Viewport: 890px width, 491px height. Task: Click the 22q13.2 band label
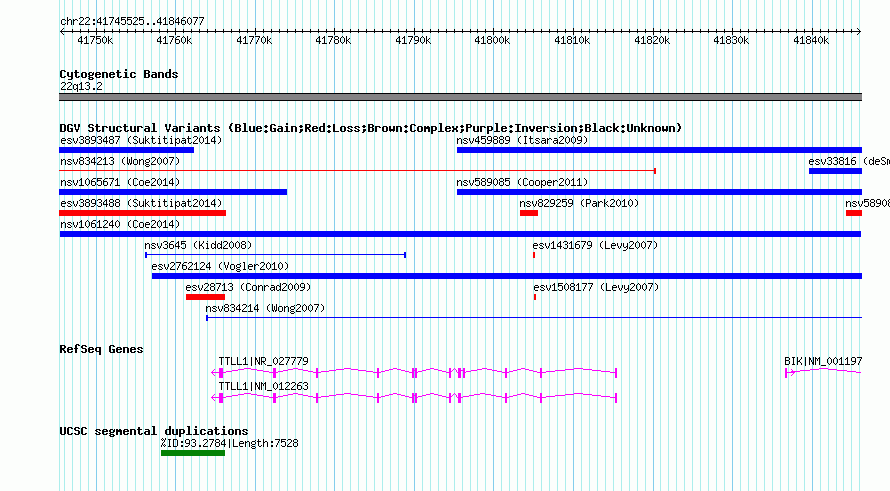pyautogui.click(x=81, y=86)
